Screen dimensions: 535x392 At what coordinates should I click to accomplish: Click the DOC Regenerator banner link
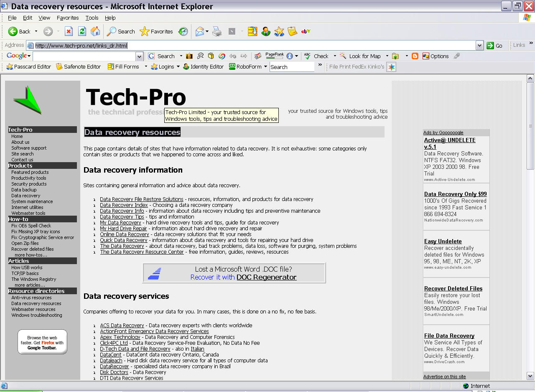(267, 277)
